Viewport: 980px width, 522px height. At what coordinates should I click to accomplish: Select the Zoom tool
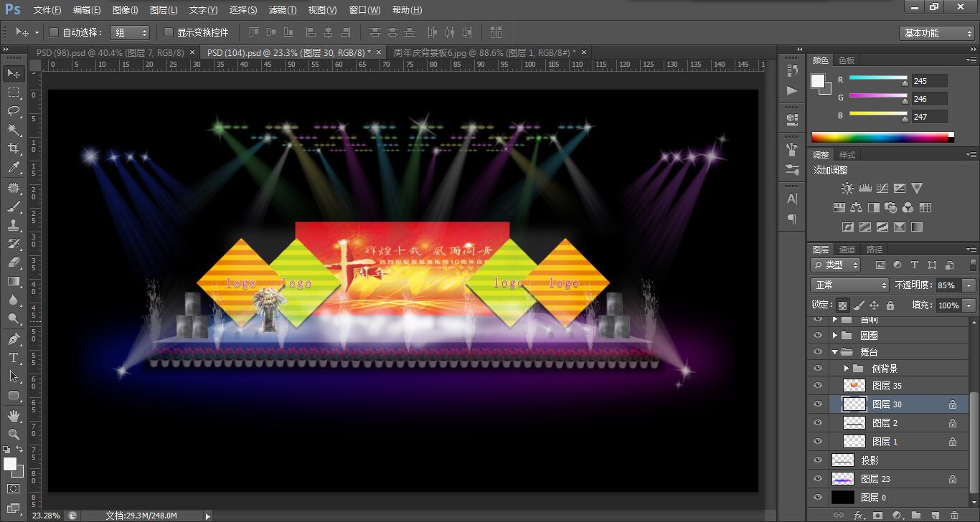[x=13, y=435]
